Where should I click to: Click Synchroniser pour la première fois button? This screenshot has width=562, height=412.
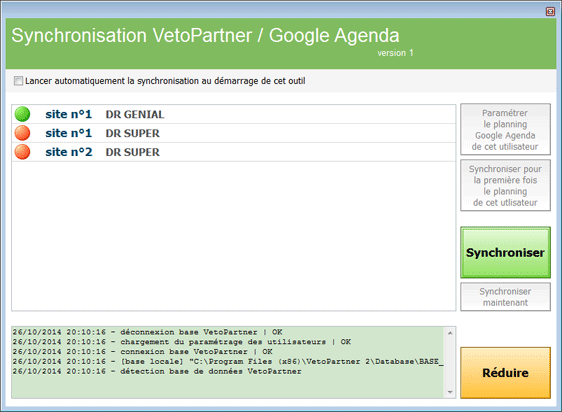505,185
